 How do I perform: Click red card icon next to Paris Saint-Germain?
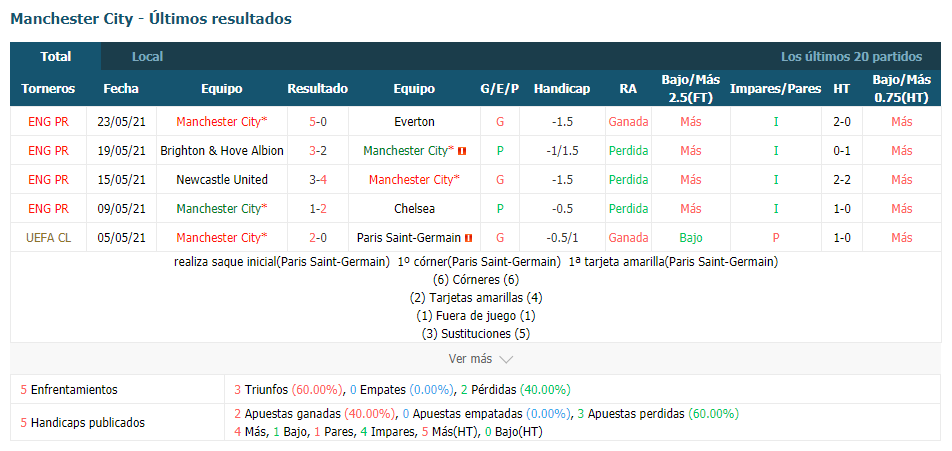[468, 238]
